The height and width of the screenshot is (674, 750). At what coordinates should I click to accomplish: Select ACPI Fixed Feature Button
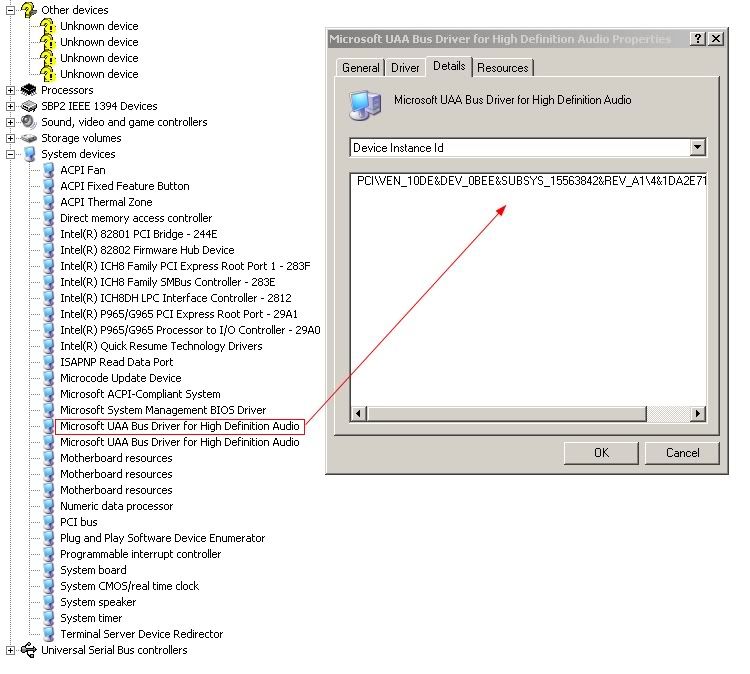tap(125, 186)
